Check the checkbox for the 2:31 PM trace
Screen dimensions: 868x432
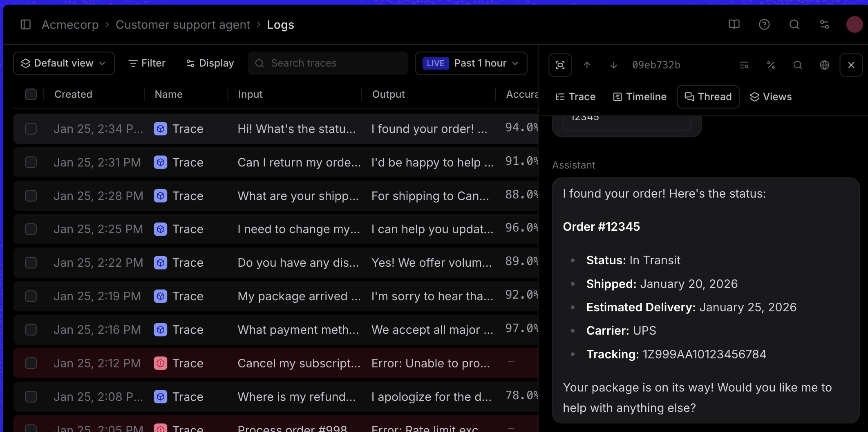pyautogui.click(x=31, y=162)
